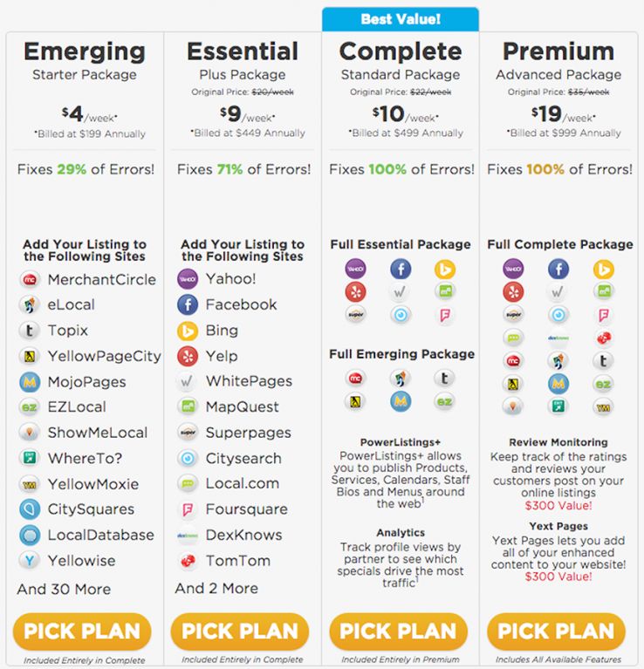Pick the Emerging plan button
The width and height of the screenshot is (644, 669).
[82, 631]
